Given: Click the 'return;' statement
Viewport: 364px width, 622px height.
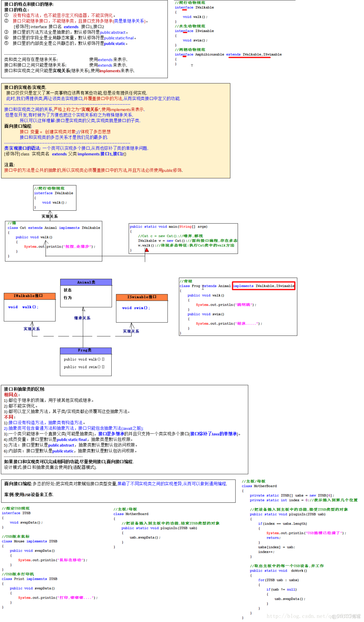Looking at the screenshot, I should [274, 538].
